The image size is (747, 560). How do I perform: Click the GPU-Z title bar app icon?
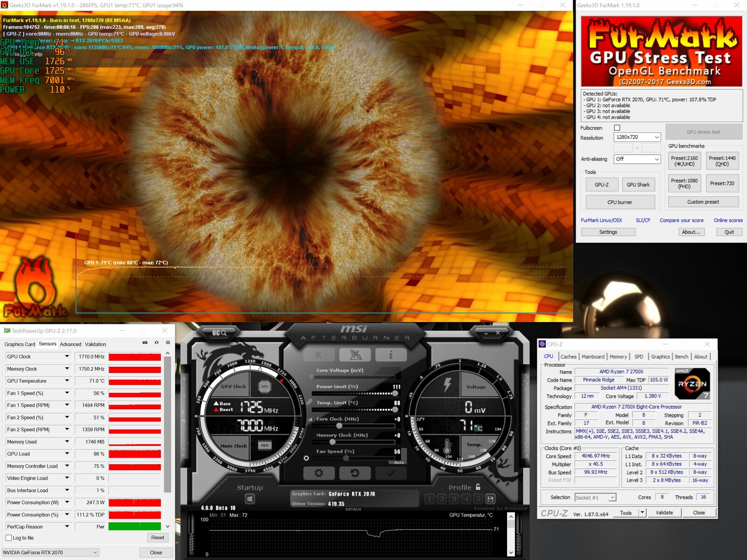coord(7,330)
